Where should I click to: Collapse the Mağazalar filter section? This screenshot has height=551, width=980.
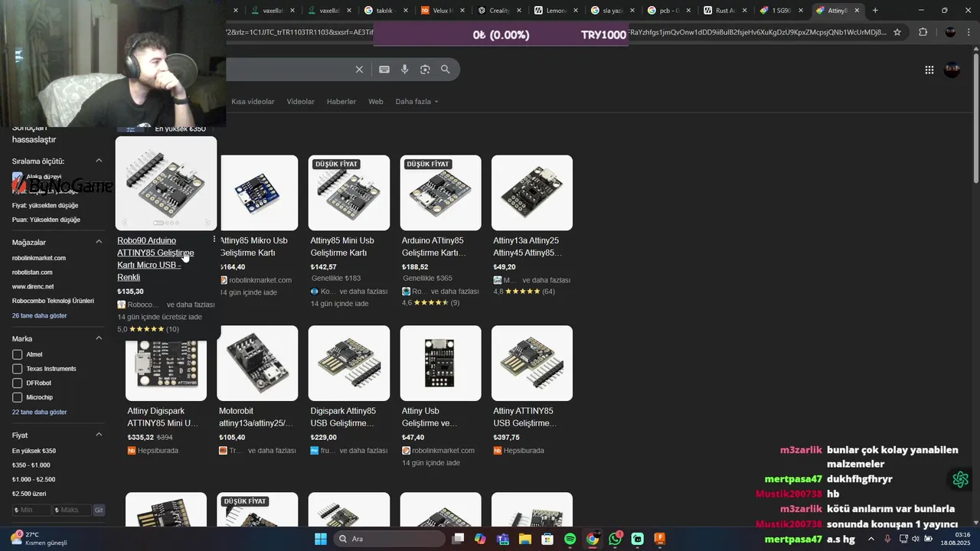click(99, 242)
